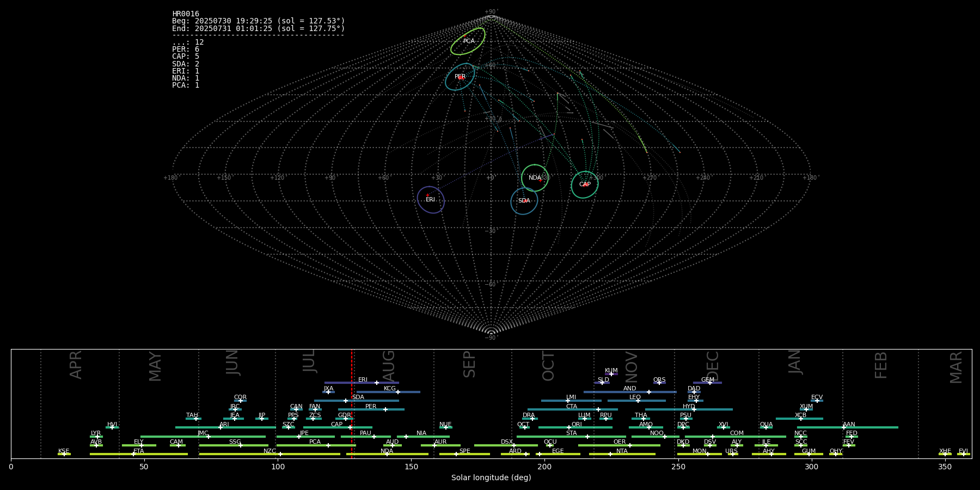The image size is (980, 490).
Task: Click the '...: 12' sporadic count line
Action: (x=188, y=42)
